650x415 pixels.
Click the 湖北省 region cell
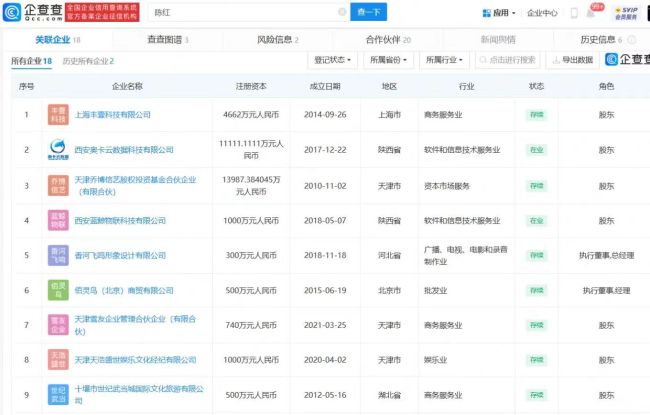pos(389,395)
